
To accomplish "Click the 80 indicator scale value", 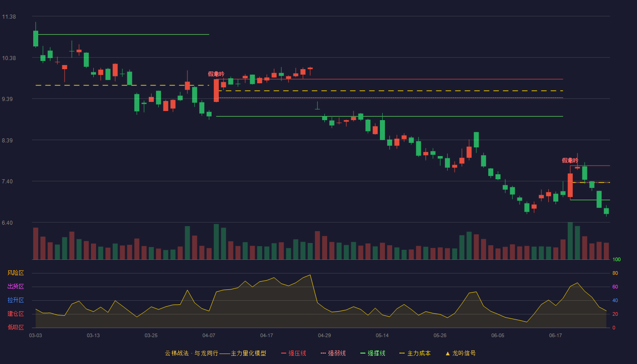I will (615, 273).
